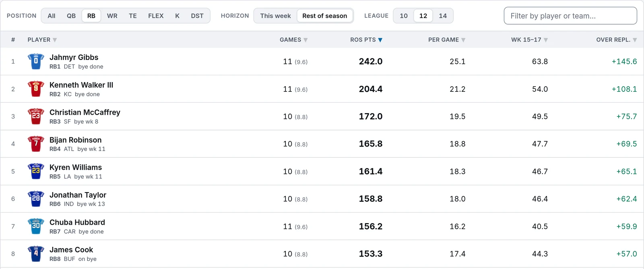Click the 165.8 ROS points value
644x269 pixels.
(371, 144)
